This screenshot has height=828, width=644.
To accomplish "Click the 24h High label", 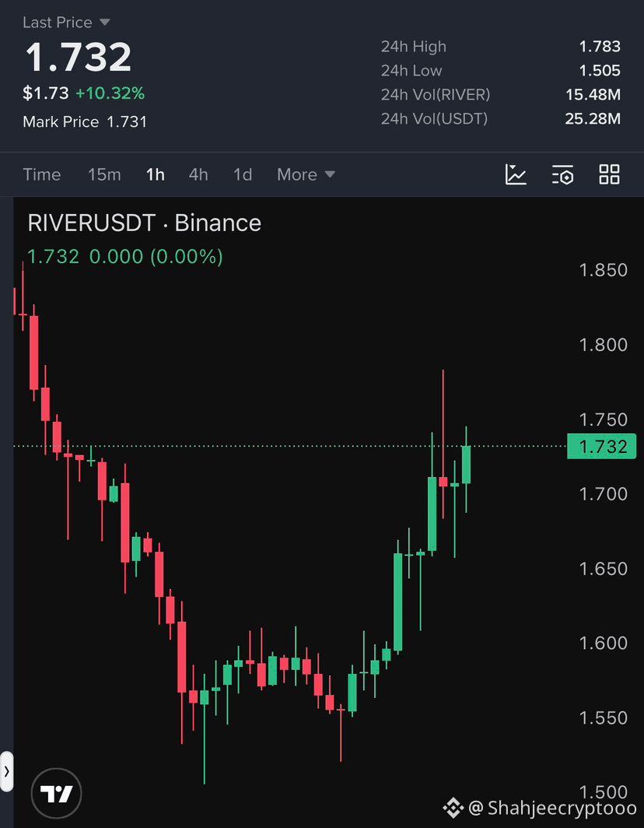I will tap(413, 47).
